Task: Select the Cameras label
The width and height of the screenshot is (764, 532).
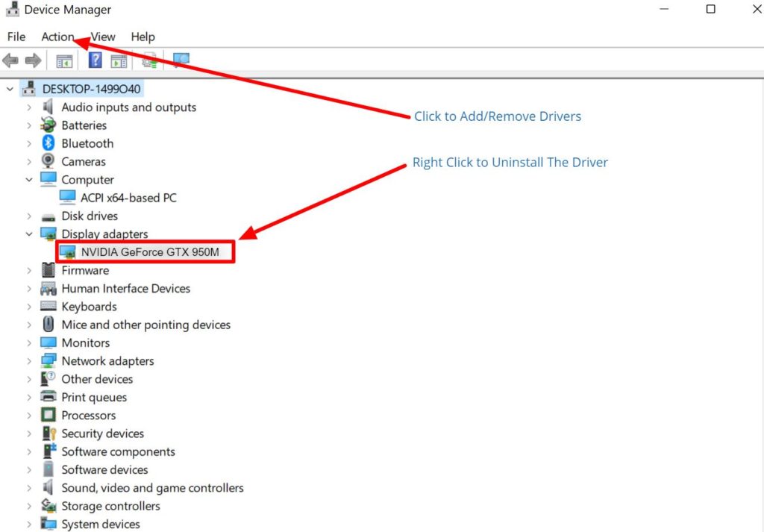Action: (84, 161)
